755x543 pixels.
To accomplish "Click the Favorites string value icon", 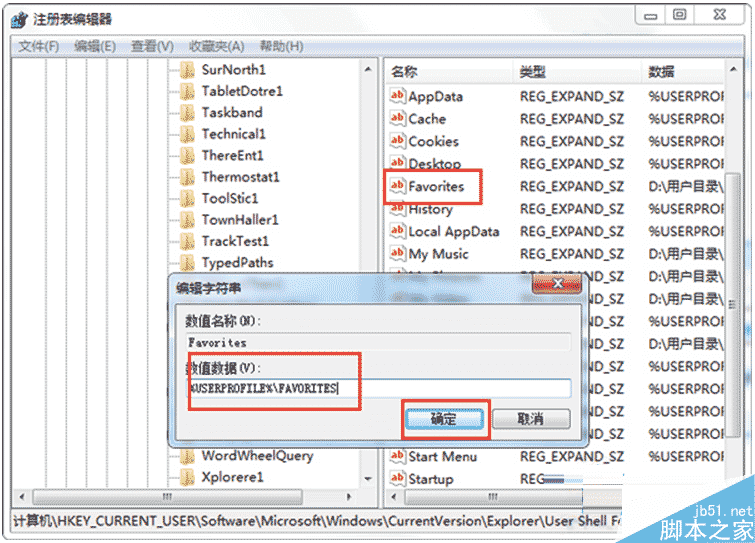I will pos(397,185).
